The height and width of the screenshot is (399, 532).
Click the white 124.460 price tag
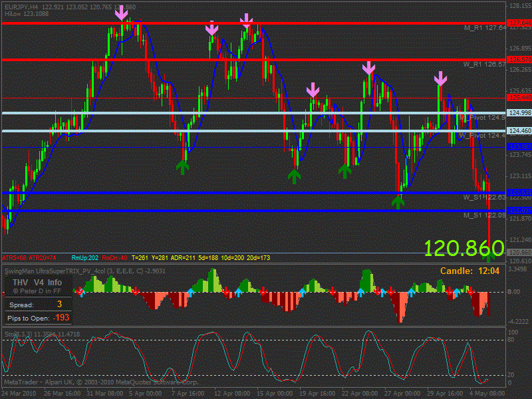(519, 130)
